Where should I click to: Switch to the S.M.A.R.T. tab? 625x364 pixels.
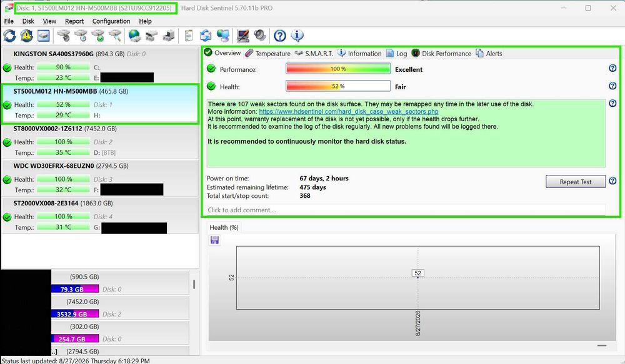pyautogui.click(x=314, y=53)
